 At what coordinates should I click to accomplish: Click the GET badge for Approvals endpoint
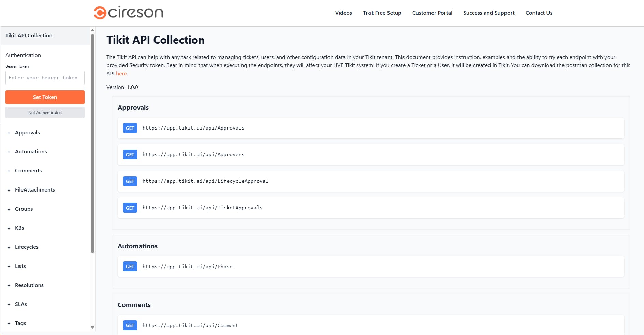[x=130, y=128]
